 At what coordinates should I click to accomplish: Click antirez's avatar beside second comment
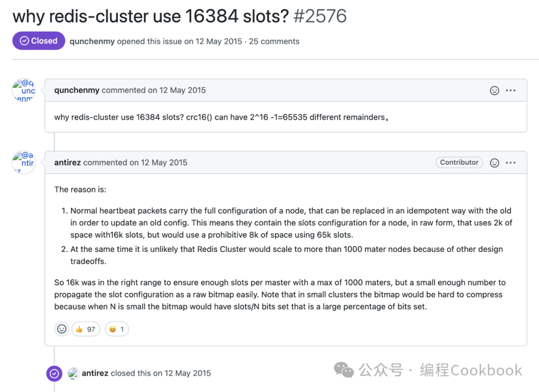[x=23, y=163]
